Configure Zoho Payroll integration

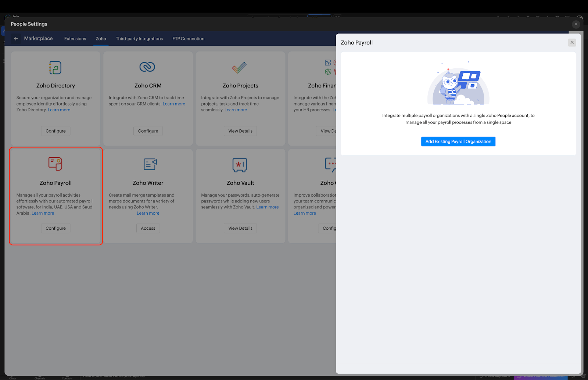[55, 228]
